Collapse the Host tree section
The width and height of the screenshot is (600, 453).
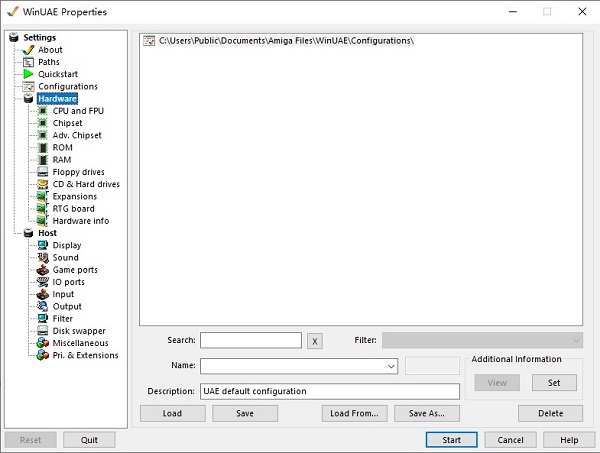13,233
